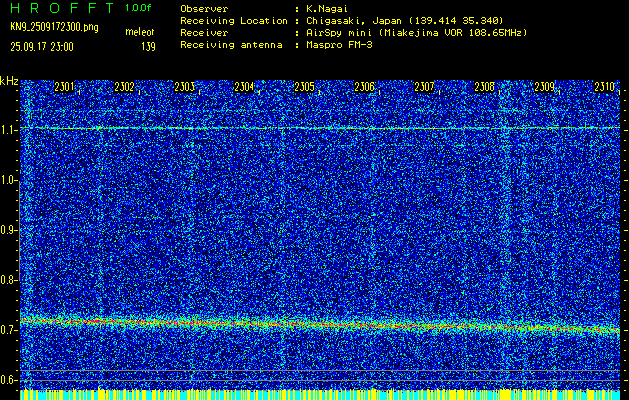Screen dimensions: 629x400
Task: Click the Receiver label
Action: (204, 32)
